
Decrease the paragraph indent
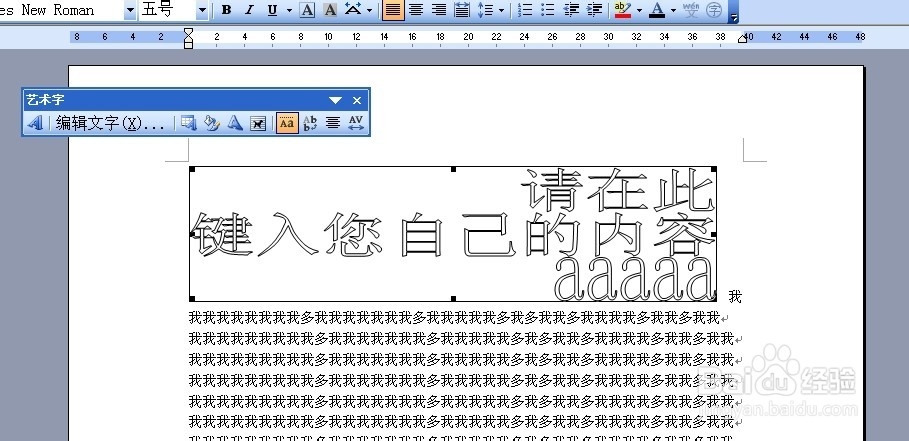571,10
